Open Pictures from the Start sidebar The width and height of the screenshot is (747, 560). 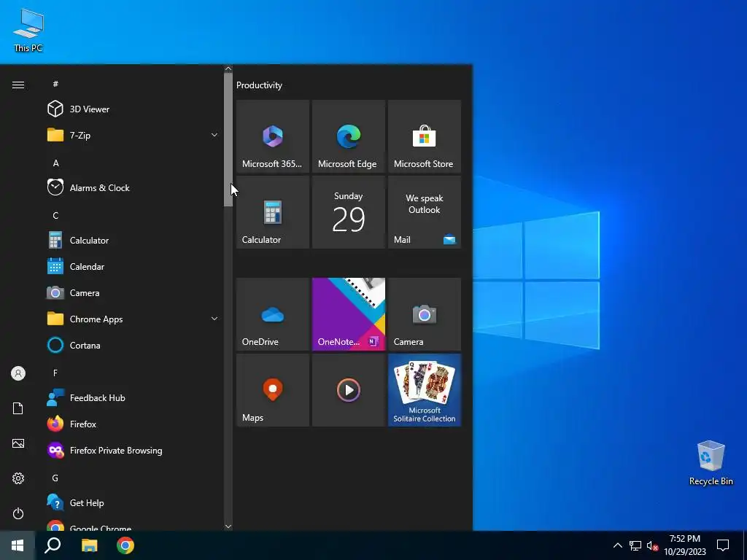tap(18, 443)
